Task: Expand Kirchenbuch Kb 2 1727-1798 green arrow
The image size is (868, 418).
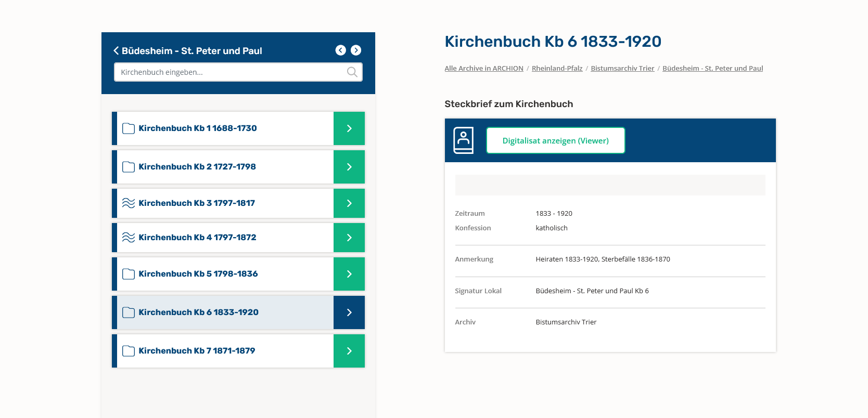Action: 349,167
